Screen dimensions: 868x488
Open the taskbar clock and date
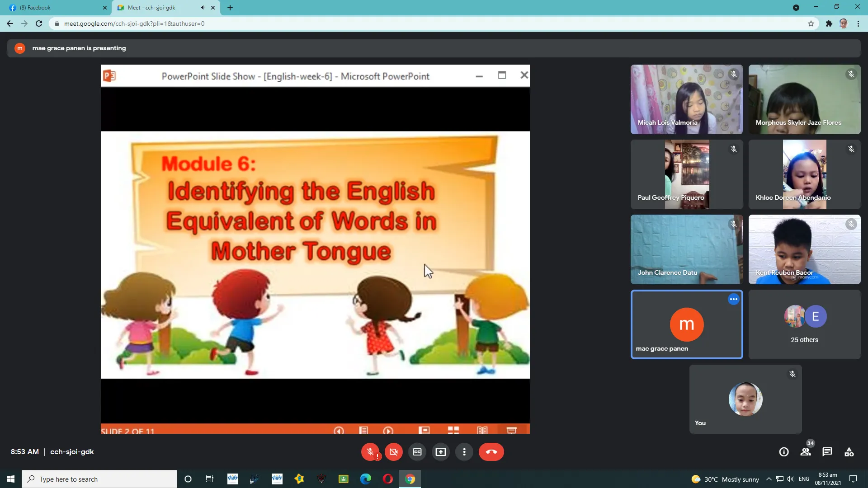[828, 479]
